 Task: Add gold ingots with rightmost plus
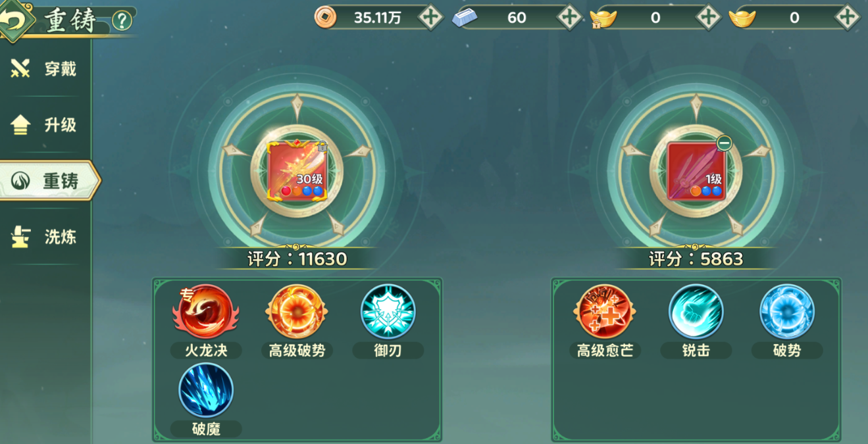point(847,18)
